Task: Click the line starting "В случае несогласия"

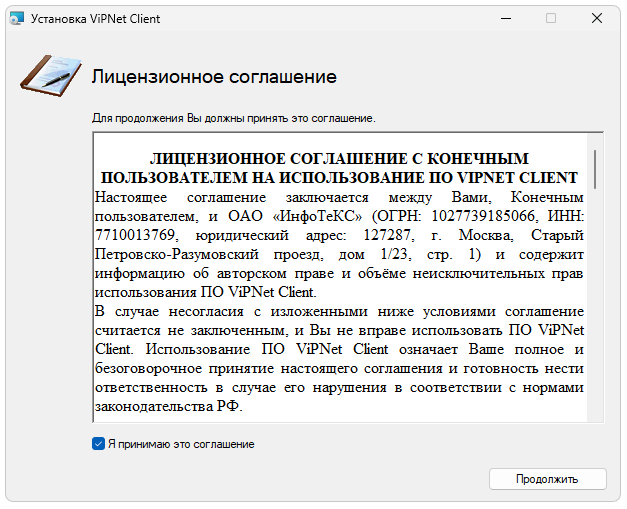Action: click(339, 311)
